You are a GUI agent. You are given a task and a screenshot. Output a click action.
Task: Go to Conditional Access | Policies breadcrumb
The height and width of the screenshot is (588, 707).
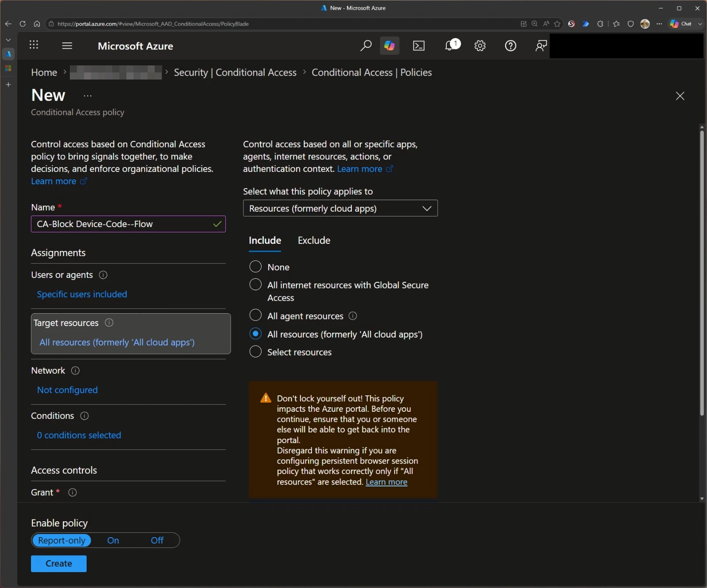tap(372, 72)
